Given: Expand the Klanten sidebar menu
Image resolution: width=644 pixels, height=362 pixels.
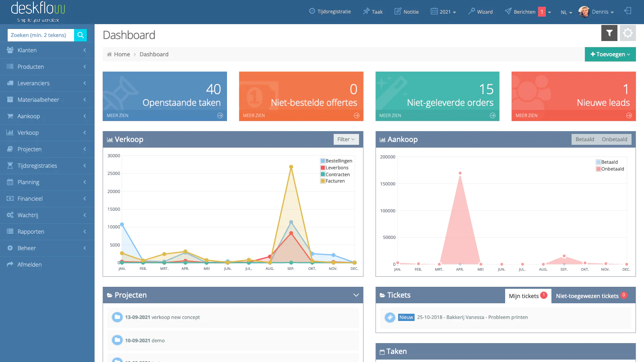Looking at the screenshot, I should click(47, 50).
